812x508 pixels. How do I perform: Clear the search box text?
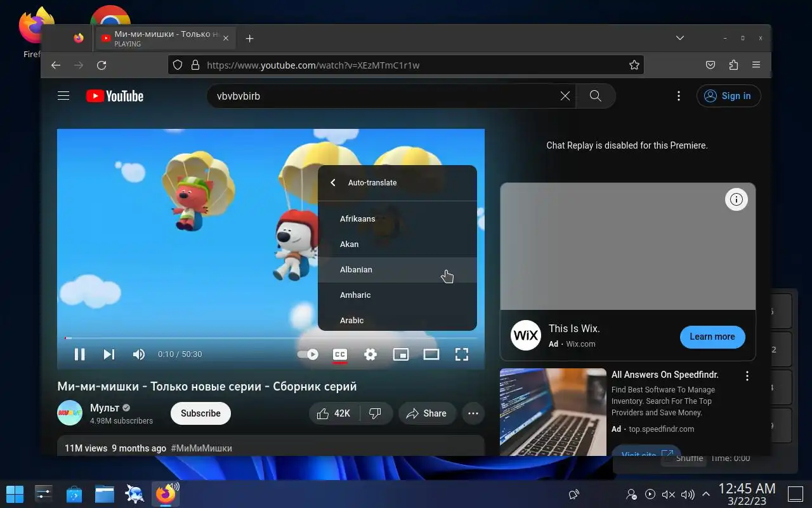point(565,96)
